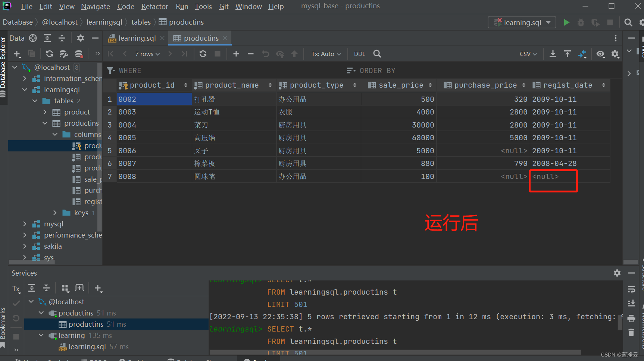Image resolution: width=644 pixels, height=361 pixels.
Task: Toggle the view eye icon in grid toolbar
Action: coord(600,54)
